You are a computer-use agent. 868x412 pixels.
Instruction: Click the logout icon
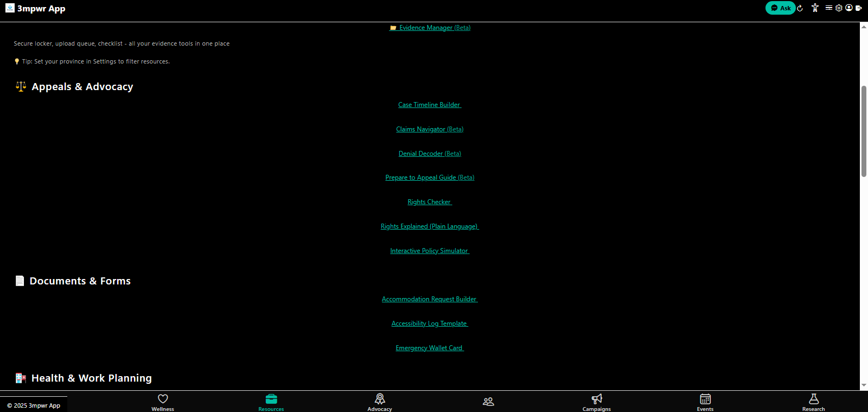pos(859,8)
